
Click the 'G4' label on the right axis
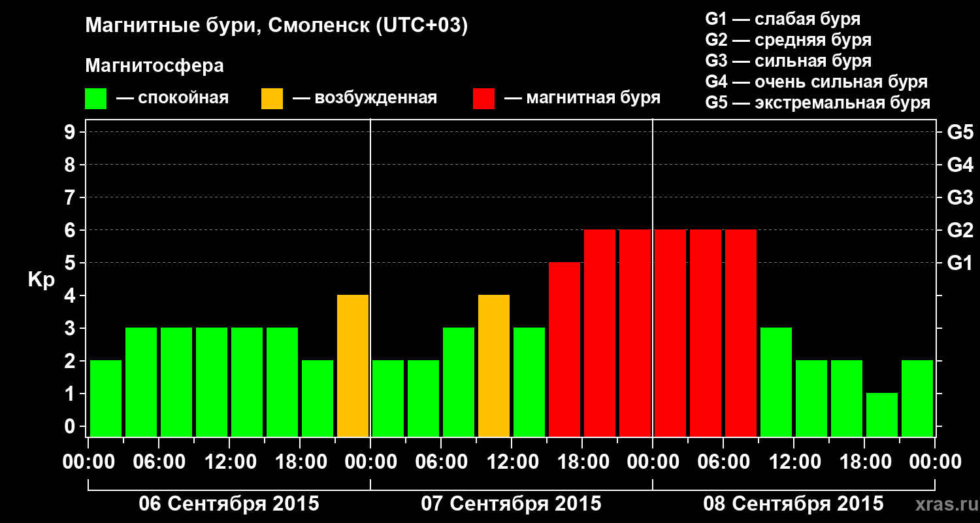[960, 165]
